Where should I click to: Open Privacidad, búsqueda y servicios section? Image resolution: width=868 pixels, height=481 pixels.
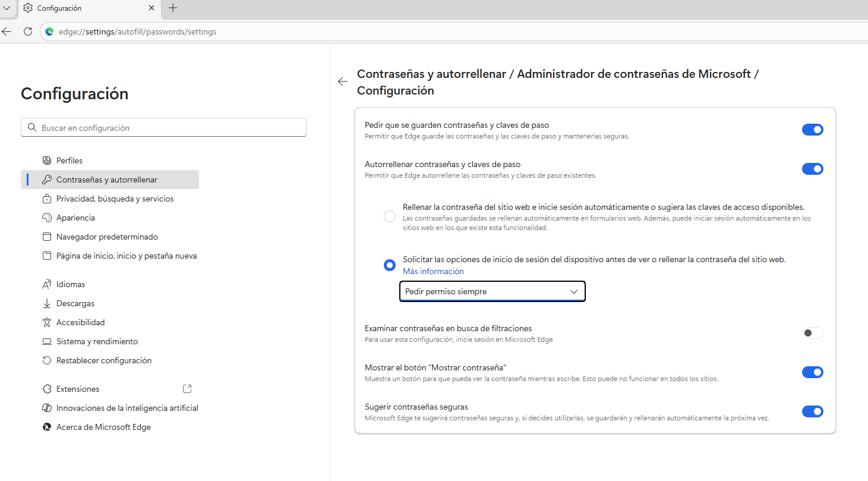tap(110, 199)
